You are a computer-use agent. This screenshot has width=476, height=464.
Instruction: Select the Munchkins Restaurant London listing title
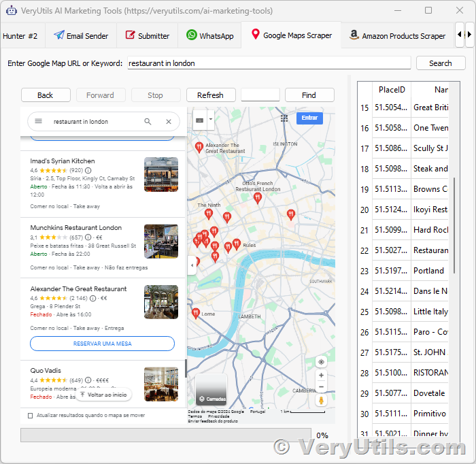click(76, 227)
